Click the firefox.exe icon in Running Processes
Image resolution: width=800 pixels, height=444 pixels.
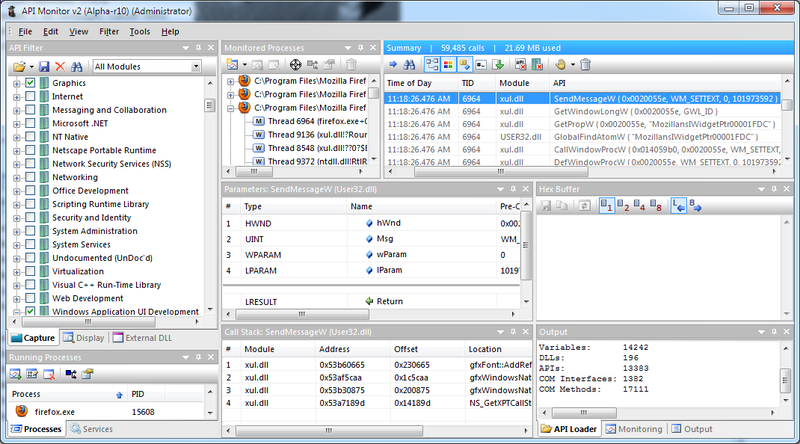pyautogui.click(x=21, y=411)
